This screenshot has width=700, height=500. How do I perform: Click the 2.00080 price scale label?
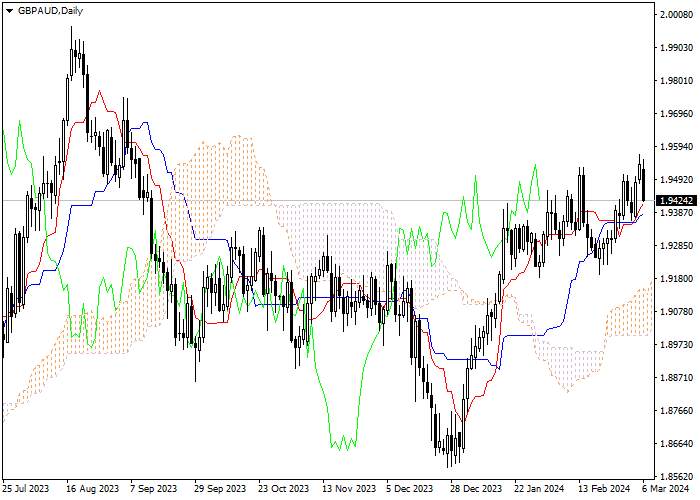point(677,14)
